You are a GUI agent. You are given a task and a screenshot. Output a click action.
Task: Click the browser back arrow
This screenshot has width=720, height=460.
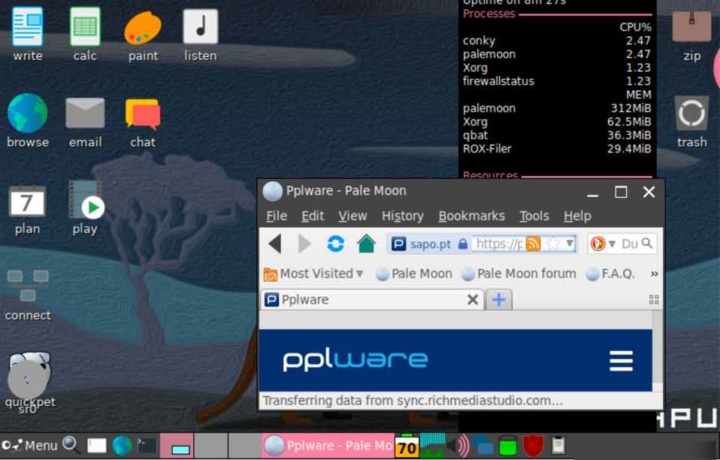click(274, 243)
